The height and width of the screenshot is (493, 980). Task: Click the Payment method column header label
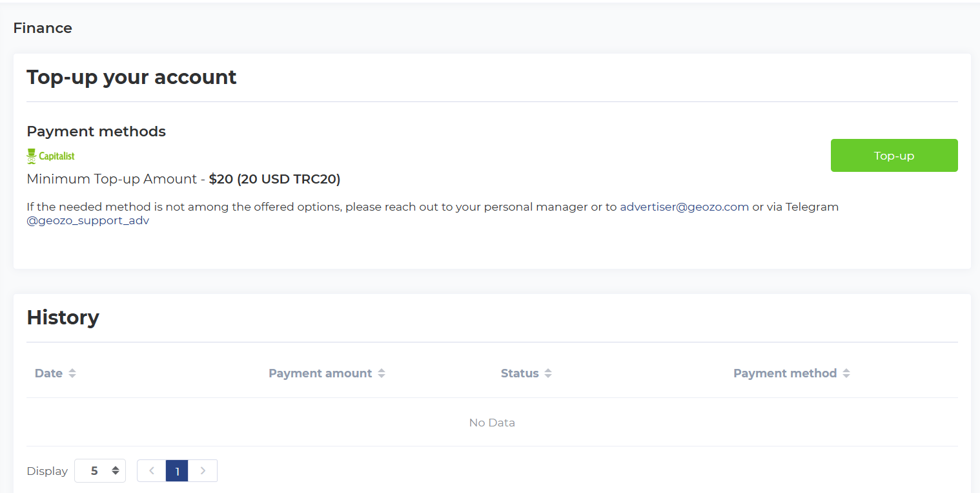tap(785, 373)
